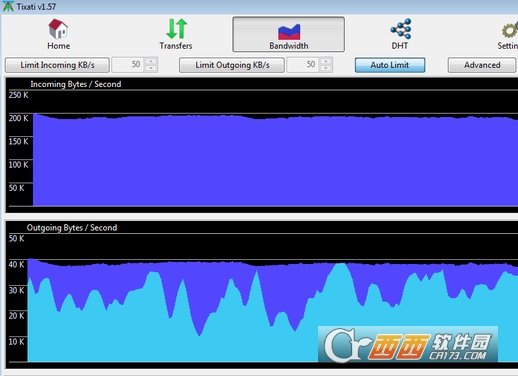Screen dimensions: 518x376
Task: Toggle Limit Outgoing KB/s button
Action: tap(232, 65)
